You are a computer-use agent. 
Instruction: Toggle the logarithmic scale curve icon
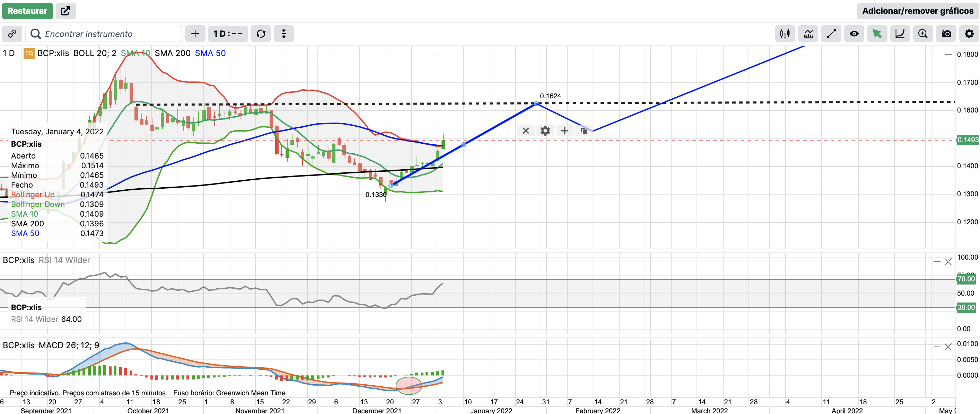(x=900, y=34)
